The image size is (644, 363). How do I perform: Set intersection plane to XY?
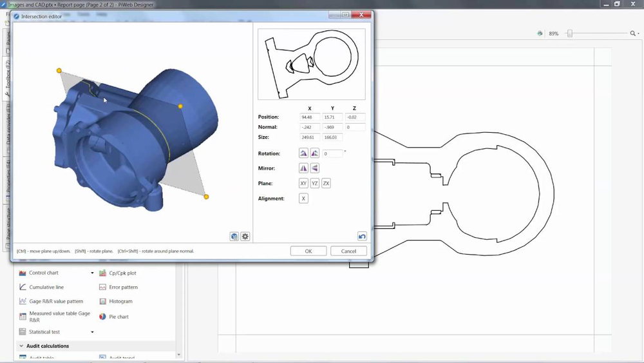point(303,183)
